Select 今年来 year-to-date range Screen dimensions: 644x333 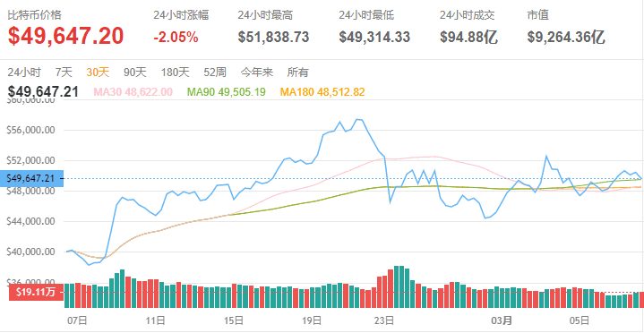coord(257,73)
